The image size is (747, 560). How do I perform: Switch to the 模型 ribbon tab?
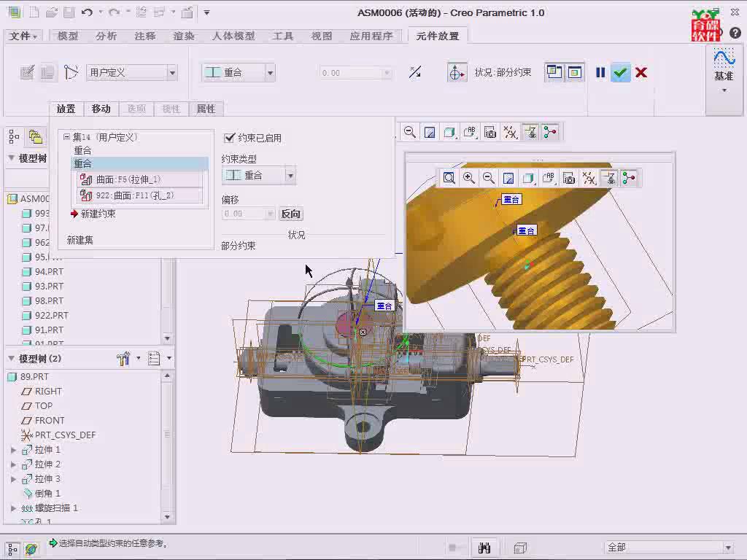(68, 36)
